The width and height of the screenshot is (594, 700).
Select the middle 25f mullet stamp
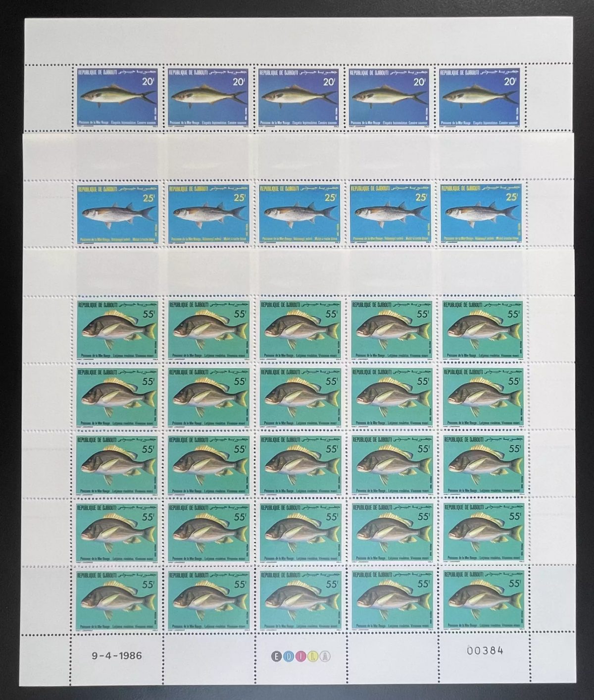pyautogui.click(x=299, y=214)
